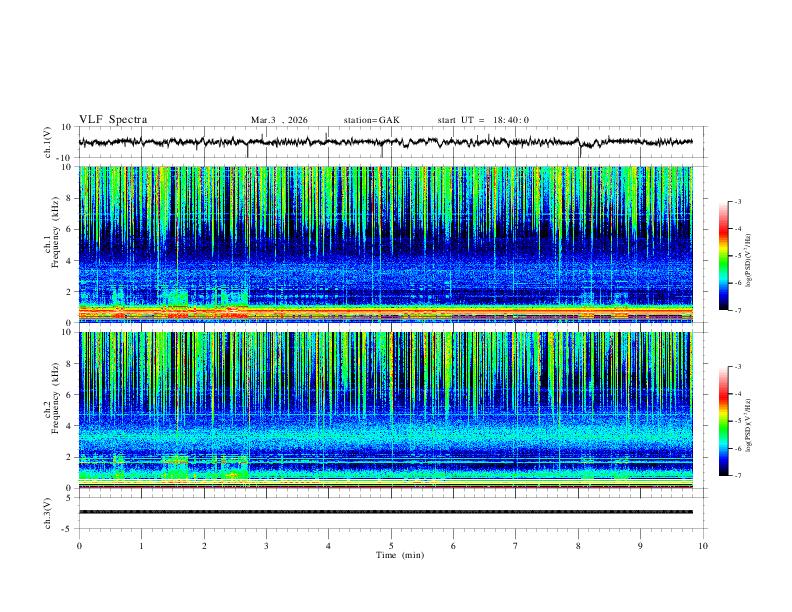The height and width of the screenshot is (612, 792).
Task: Click the ch.1 colorbar "log(PSD)(V²/Hz)" label
Action: (749, 260)
